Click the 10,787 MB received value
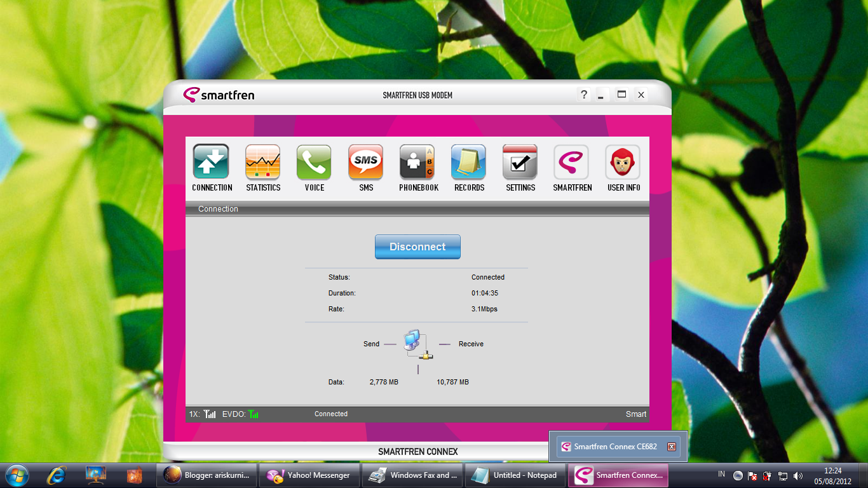Screen dimensions: 868x488 452,382
